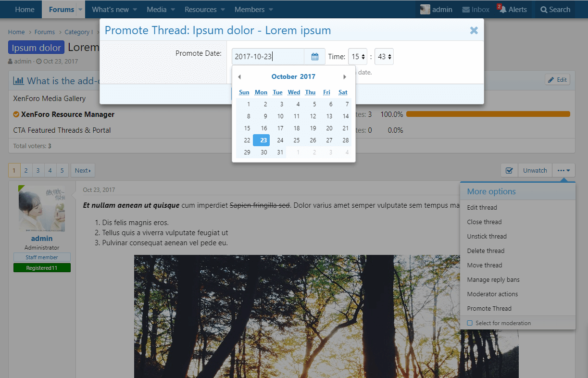Edit the poll using Edit button

pos(557,80)
